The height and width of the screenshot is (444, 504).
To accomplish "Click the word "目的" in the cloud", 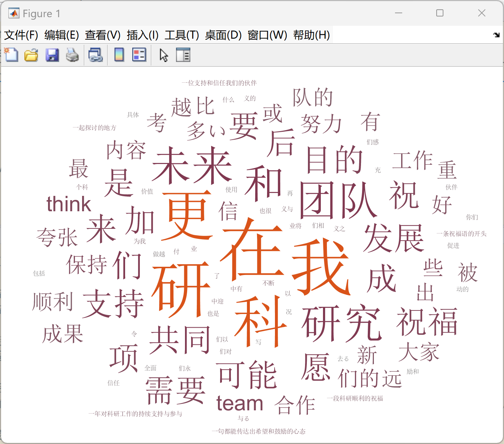I will click(x=334, y=159).
